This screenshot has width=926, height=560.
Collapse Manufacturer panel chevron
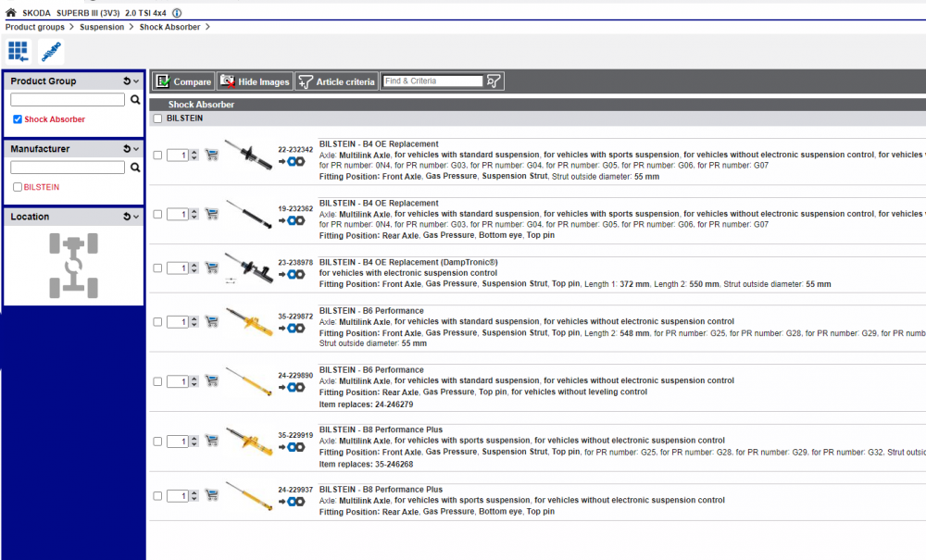point(136,149)
